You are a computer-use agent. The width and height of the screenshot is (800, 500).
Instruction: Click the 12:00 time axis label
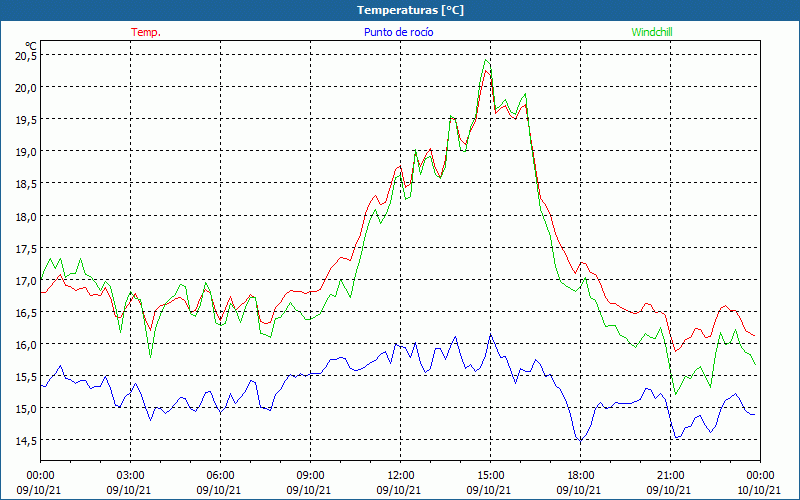coord(401,476)
